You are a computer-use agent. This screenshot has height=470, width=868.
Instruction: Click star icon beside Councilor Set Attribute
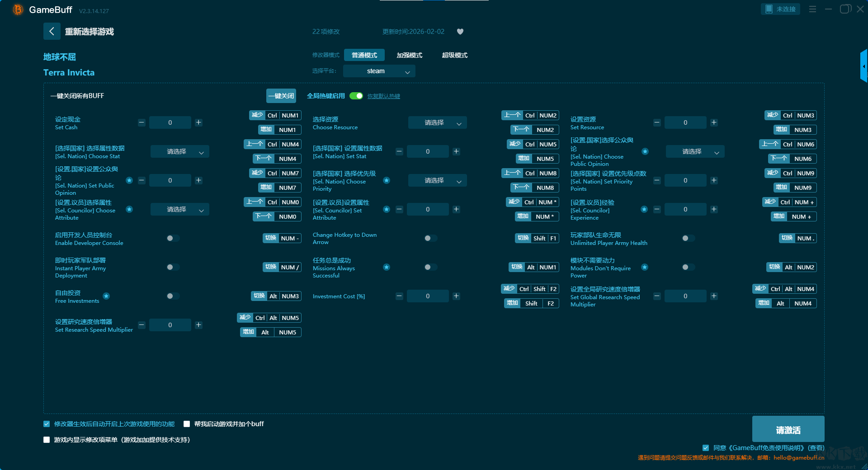coord(387,209)
